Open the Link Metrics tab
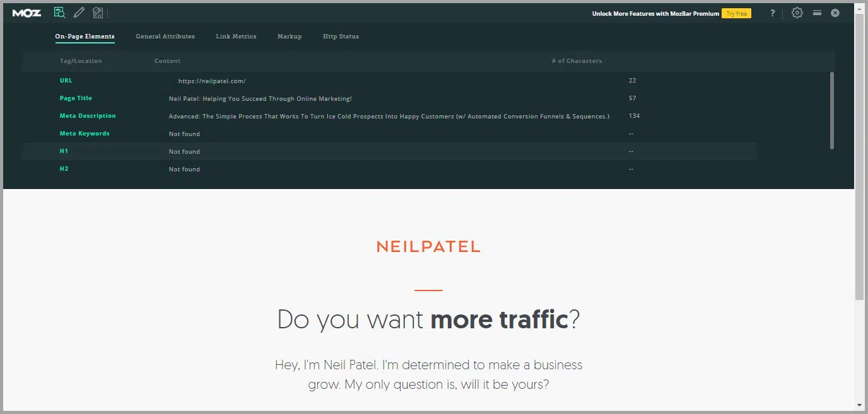This screenshot has height=414, width=868. tap(236, 37)
